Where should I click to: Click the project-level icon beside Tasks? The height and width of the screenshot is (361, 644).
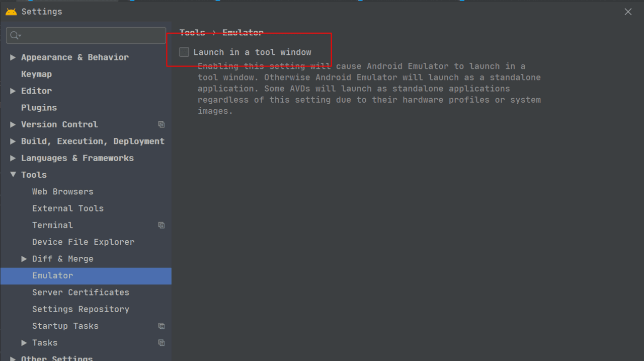(162, 343)
